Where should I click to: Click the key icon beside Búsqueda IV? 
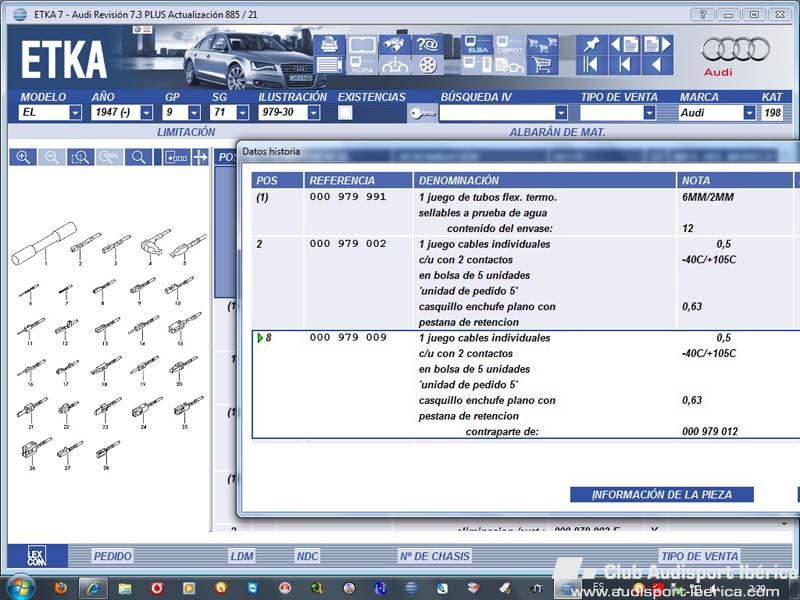pos(422,113)
